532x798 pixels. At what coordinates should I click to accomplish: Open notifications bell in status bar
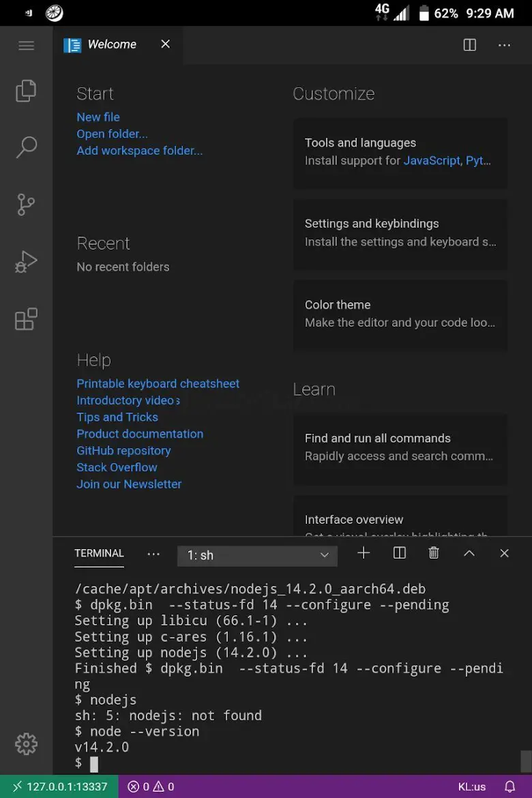pos(509,787)
